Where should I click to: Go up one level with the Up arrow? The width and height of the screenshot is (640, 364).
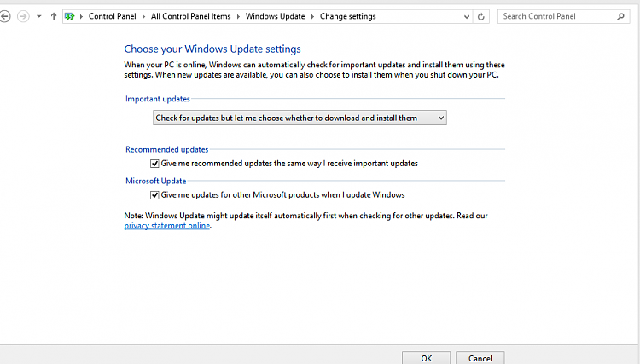click(54, 17)
